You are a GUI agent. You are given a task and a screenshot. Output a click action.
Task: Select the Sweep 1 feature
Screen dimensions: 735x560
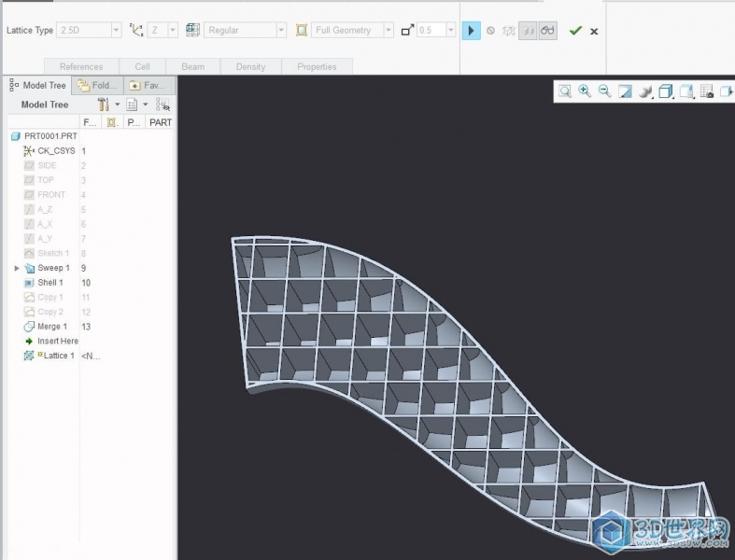point(47,268)
